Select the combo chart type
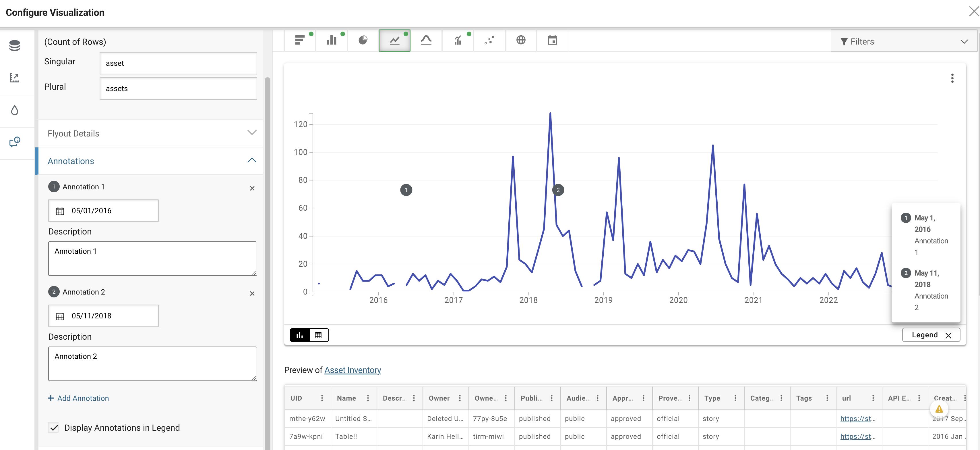The width and height of the screenshot is (980, 450). (x=458, y=40)
